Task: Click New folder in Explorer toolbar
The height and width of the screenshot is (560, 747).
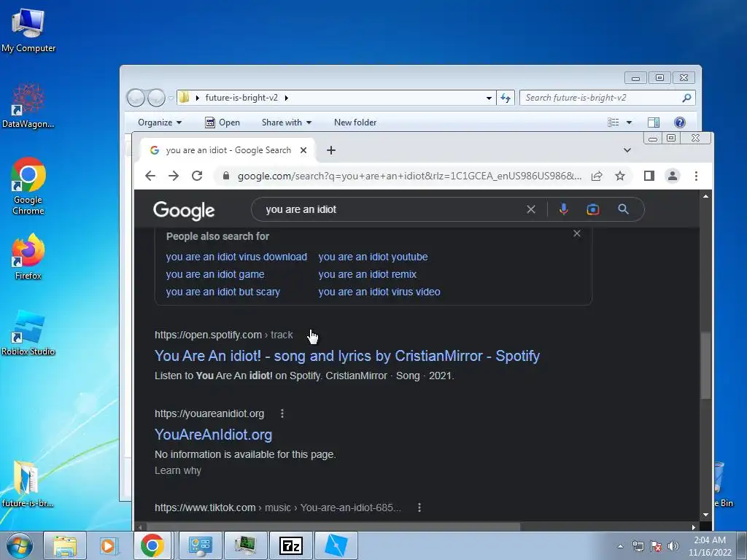Action: pyautogui.click(x=355, y=122)
